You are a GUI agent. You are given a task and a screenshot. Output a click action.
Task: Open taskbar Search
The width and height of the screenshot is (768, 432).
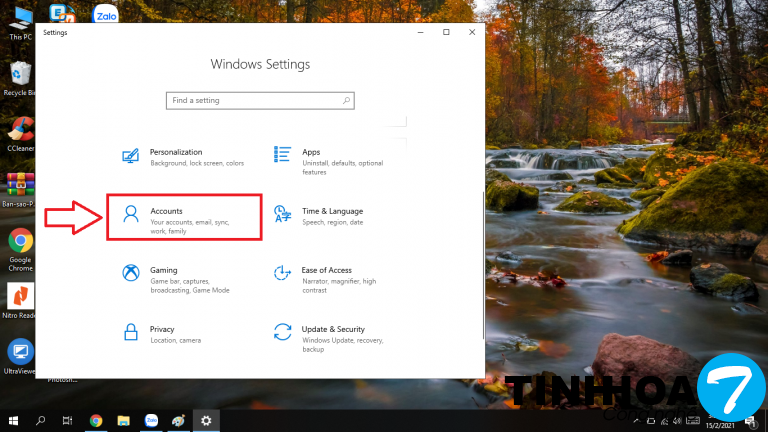pyautogui.click(x=41, y=421)
